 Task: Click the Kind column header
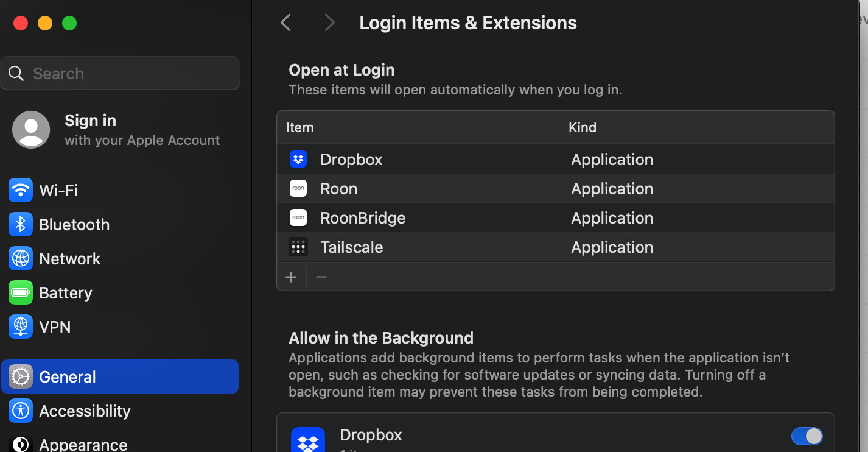tap(583, 127)
